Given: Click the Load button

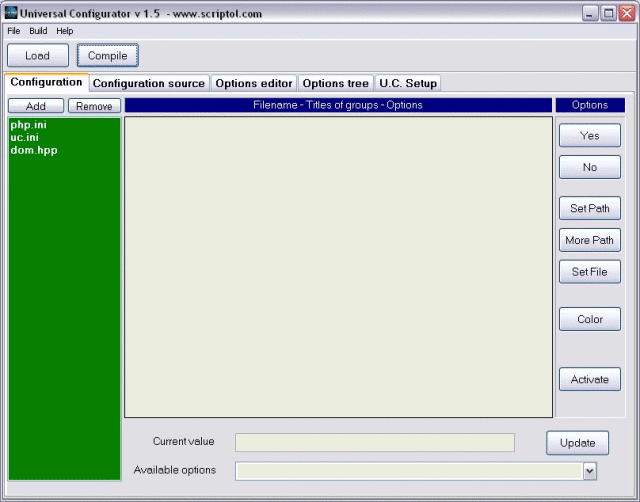Looking at the screenshot, I should click(37, 56).
